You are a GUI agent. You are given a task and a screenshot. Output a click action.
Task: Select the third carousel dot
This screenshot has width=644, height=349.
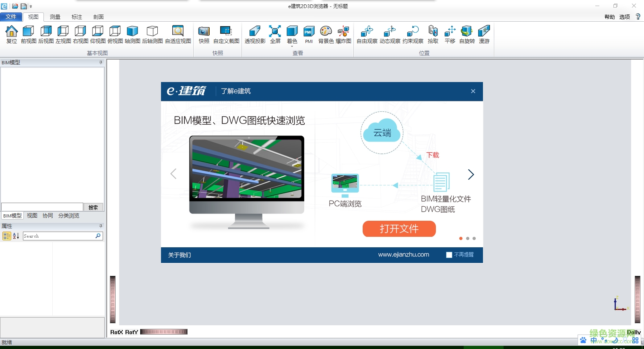474,238
